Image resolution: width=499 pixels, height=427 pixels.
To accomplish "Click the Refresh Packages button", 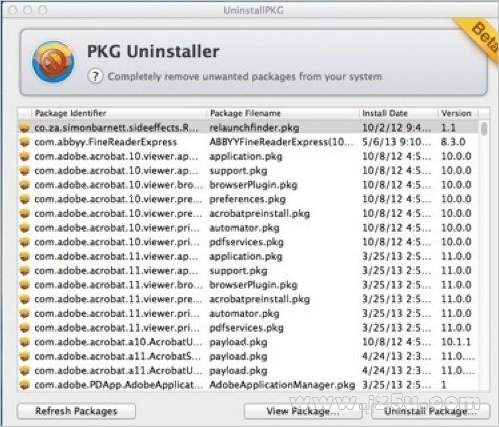I will tap(76, 411).
